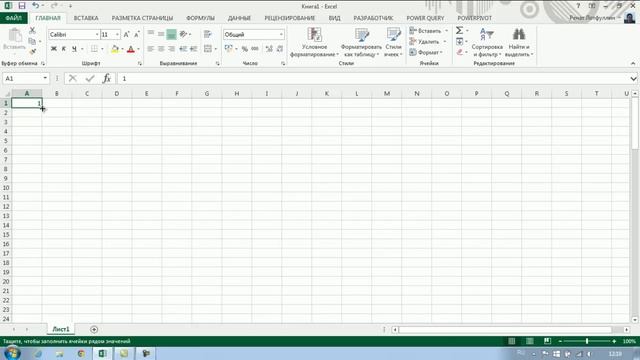
Task: Switch to the РАЗМЕТКА СТРАНИЦЫ tab
Action: [142, 18]
